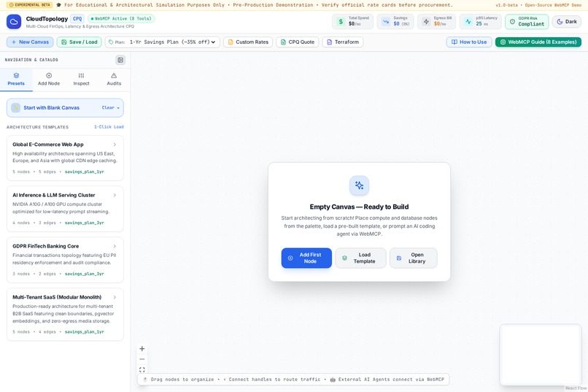588x392 pixels.
Task: Click the WebMCP Active status badge
Action: coord(121,18)
